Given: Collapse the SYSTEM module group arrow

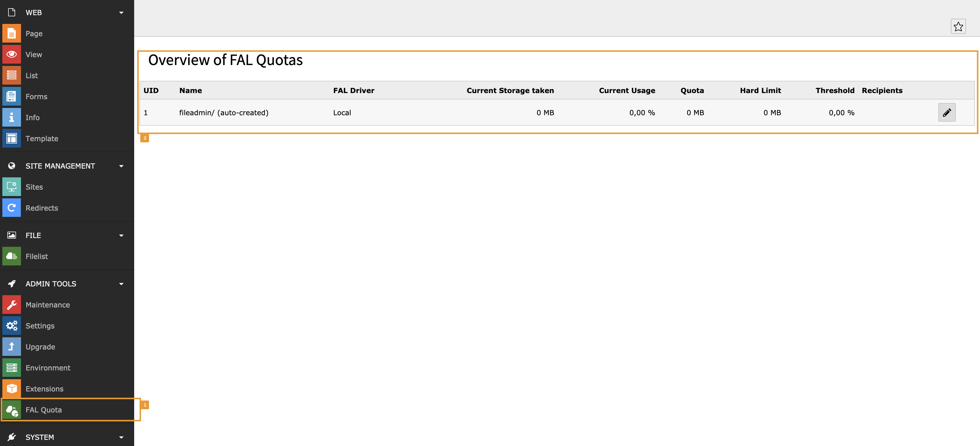Looking at the screenshot, I should coord(121,437).
